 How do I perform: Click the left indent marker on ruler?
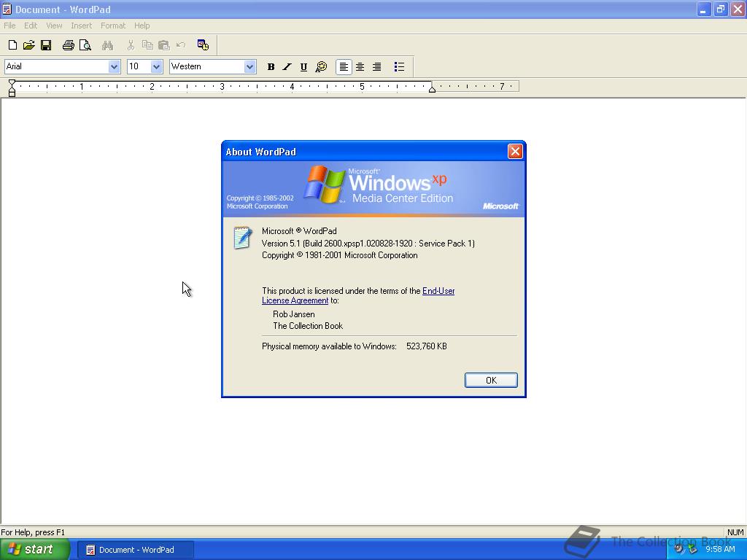point(12,88)
